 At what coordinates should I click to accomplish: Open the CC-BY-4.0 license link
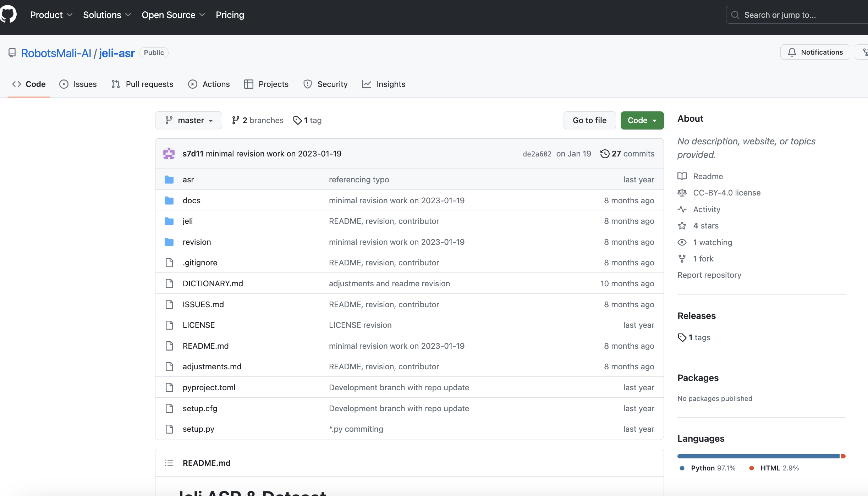click(726, 193)
